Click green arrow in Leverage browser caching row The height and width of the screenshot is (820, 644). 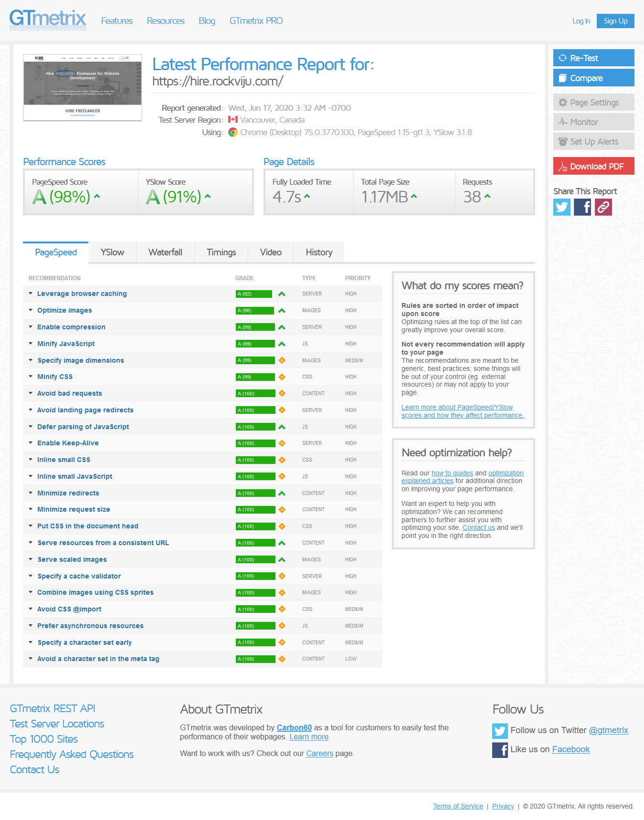tap(282, 294)
